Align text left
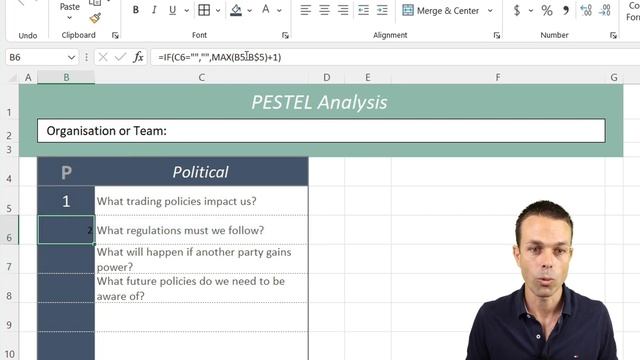 click(x=305, y=10)
